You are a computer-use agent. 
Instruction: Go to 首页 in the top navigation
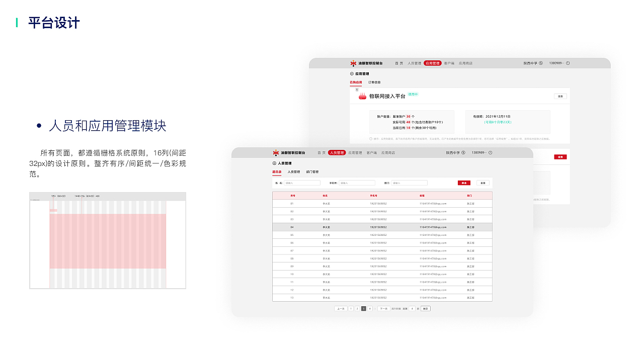322,152
